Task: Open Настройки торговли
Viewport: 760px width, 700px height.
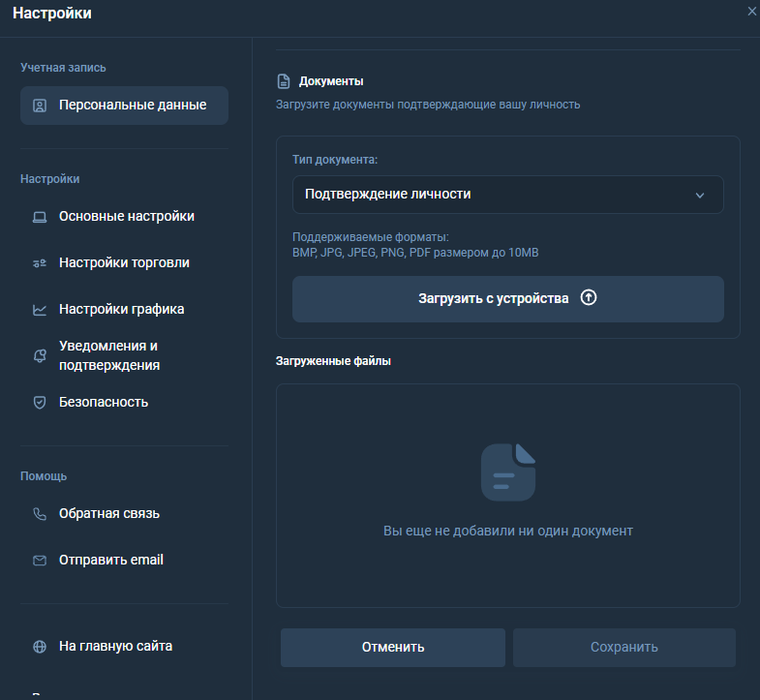Action: pyautogui.click(x=124, y=263)
